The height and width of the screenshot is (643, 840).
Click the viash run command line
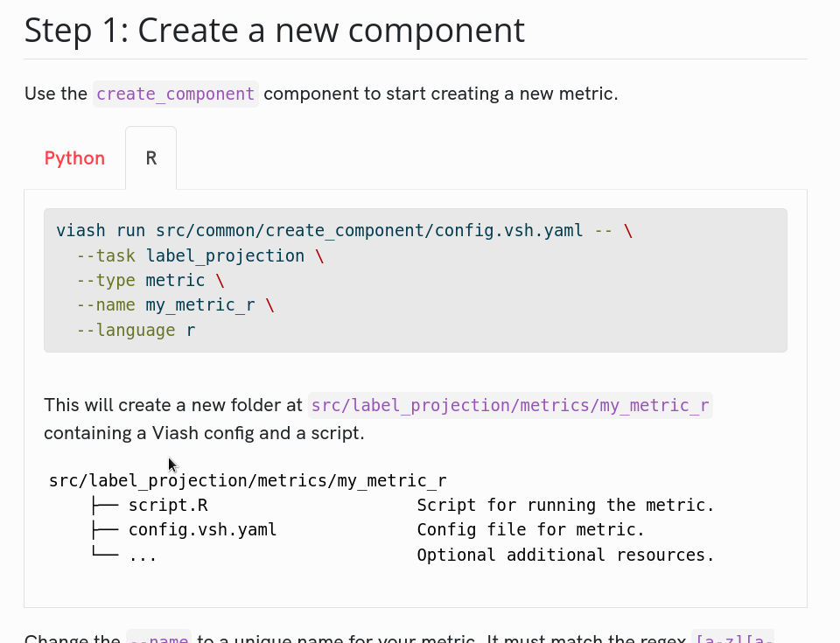coord(345,230)
